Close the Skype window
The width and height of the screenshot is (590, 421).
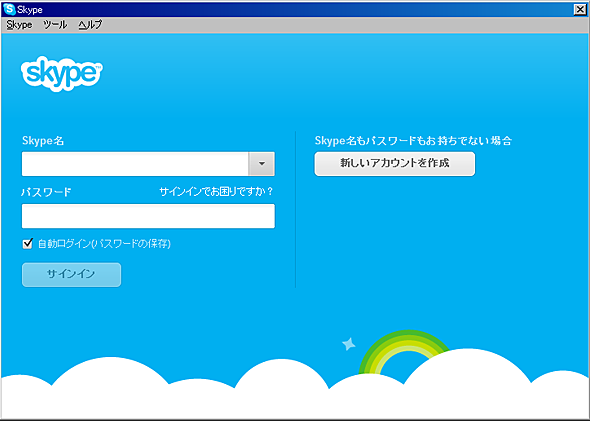pos(580,9)
